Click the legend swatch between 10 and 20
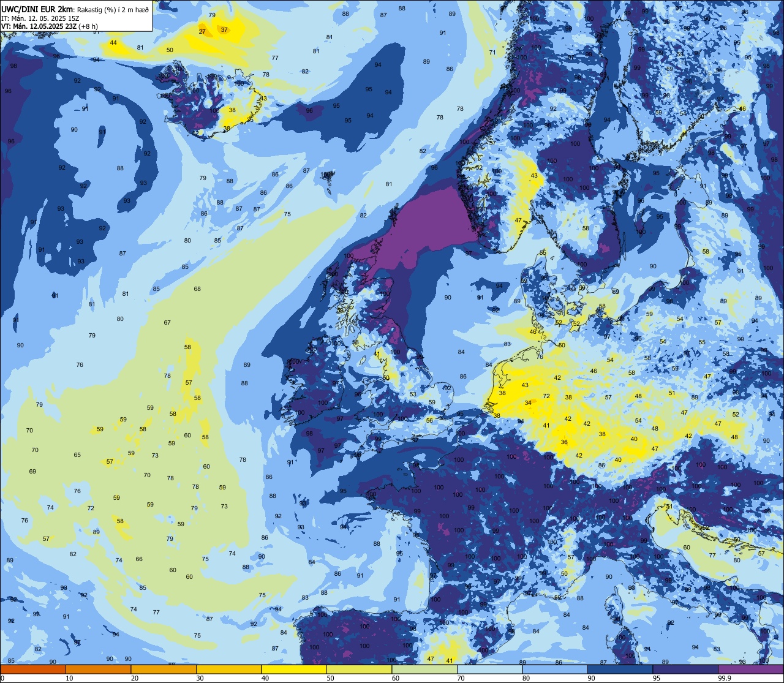Image resolution: width=784 pixels, height=683 pixels. coord(98,669)
